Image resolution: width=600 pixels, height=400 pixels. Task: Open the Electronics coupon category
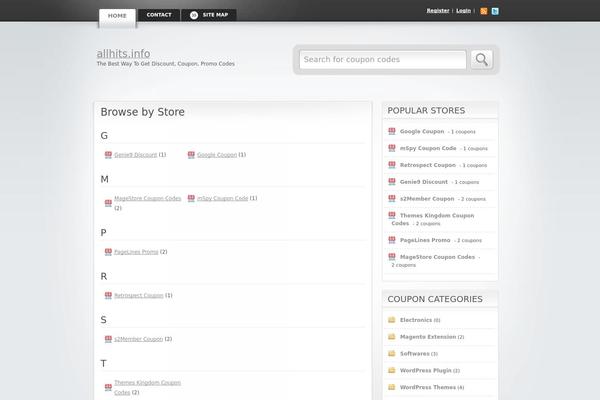tap(416, 320)
